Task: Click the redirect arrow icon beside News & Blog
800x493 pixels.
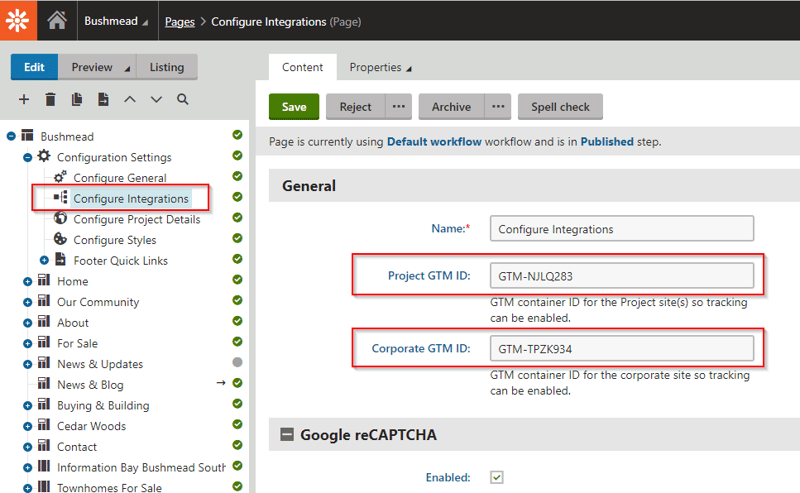Action: (x=221, y=383)
